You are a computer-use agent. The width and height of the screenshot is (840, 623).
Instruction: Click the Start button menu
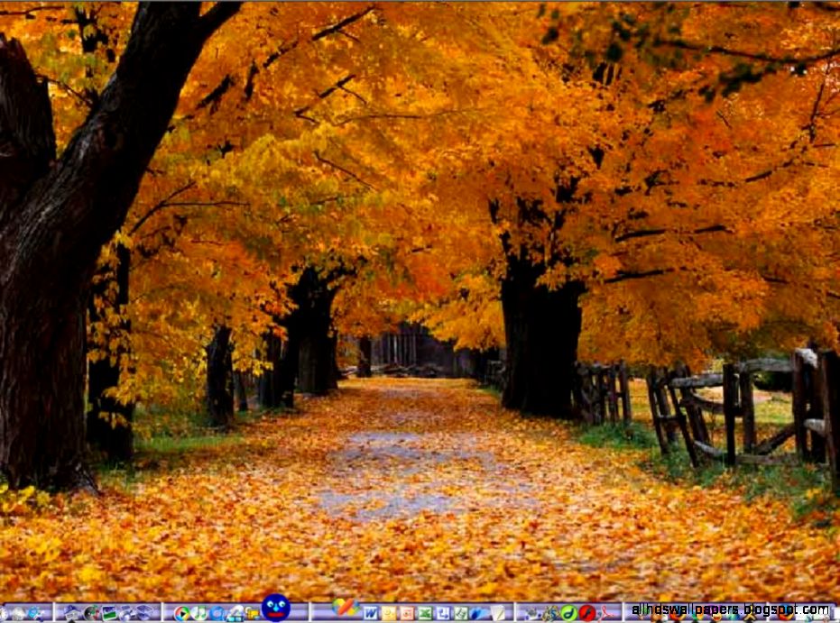[6, 611]
